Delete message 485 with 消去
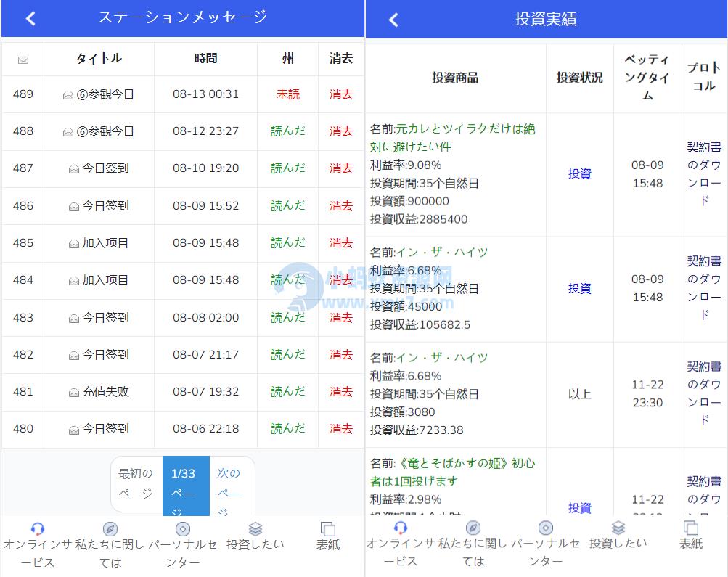Image resolution: width=728 pixels, height=577 pixels. click(x=341, y=243)
